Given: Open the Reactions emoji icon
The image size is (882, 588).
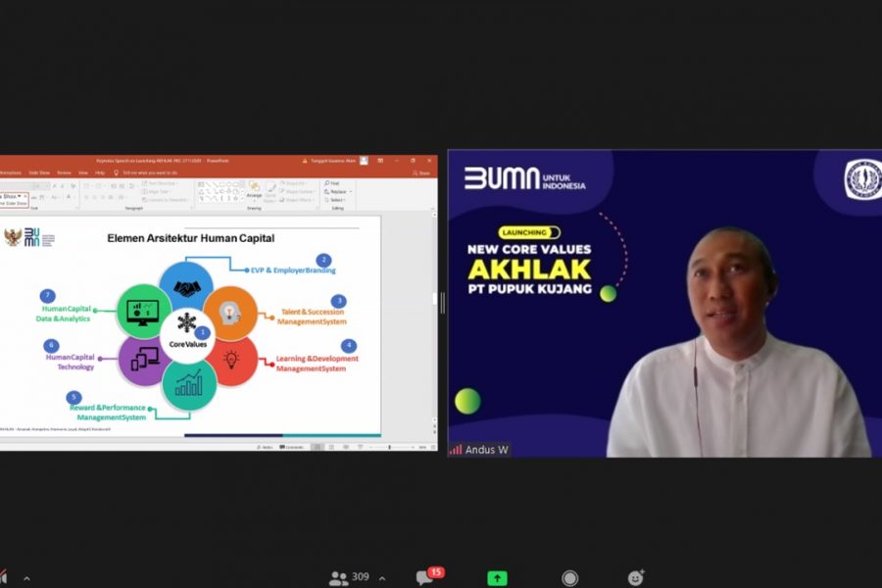Looking at the screenshot, I should (x=636, y=578).
